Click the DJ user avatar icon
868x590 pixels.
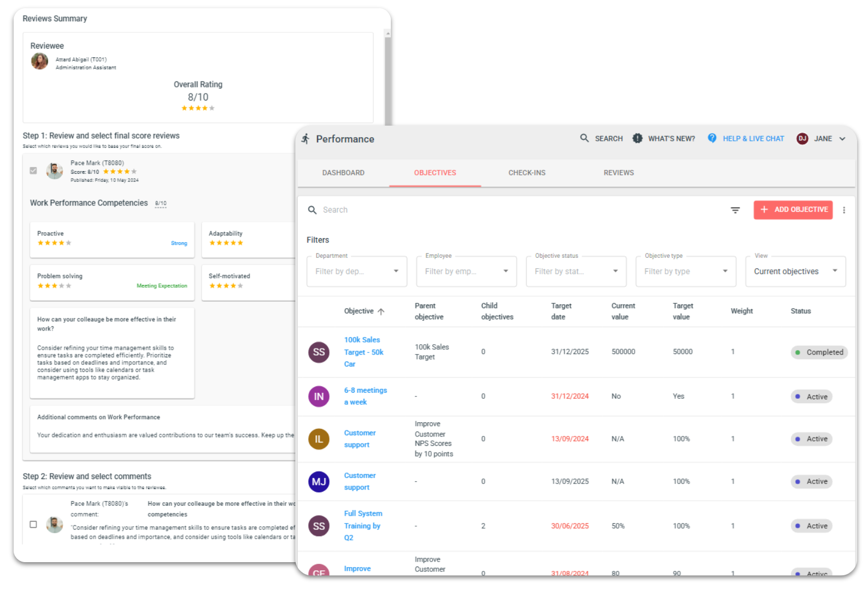point(802,139)
